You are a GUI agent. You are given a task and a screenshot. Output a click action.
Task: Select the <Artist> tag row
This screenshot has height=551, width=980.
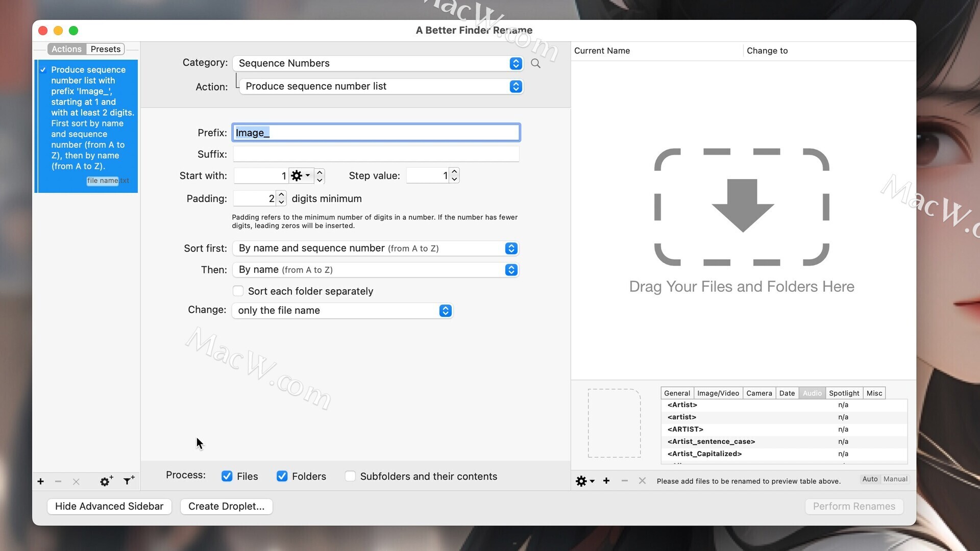pyautogui.click(x=784, y=405)
